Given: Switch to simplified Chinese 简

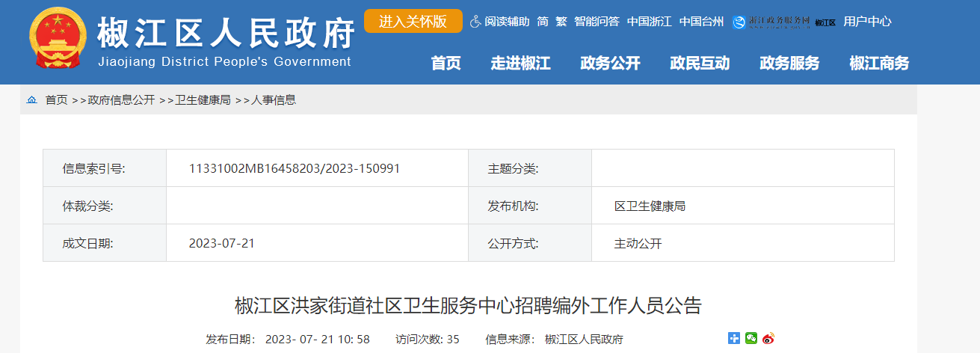Looking at the screenshot, I should 543,22.
